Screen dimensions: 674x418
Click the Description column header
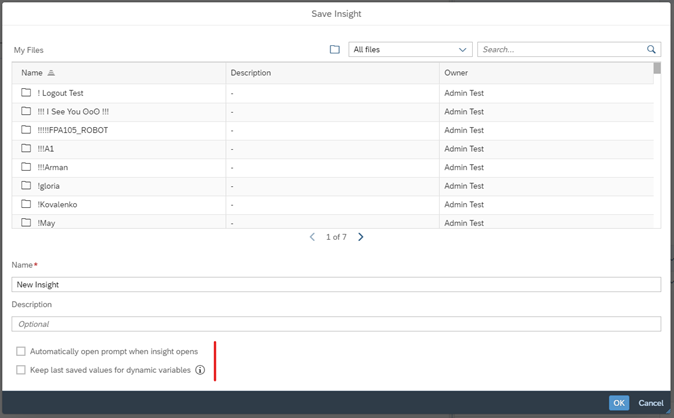tap(251, 73)
